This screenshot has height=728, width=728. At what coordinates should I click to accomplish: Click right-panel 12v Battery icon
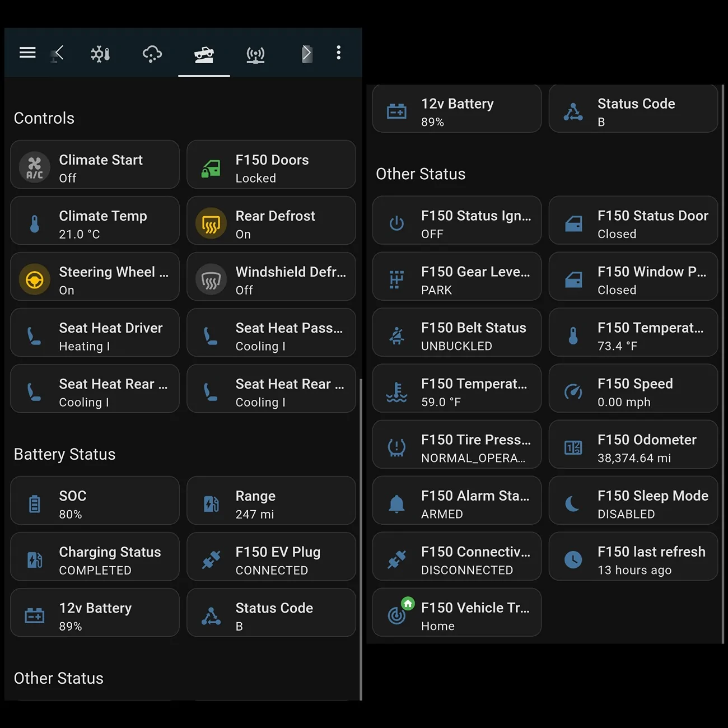[396, 111]
